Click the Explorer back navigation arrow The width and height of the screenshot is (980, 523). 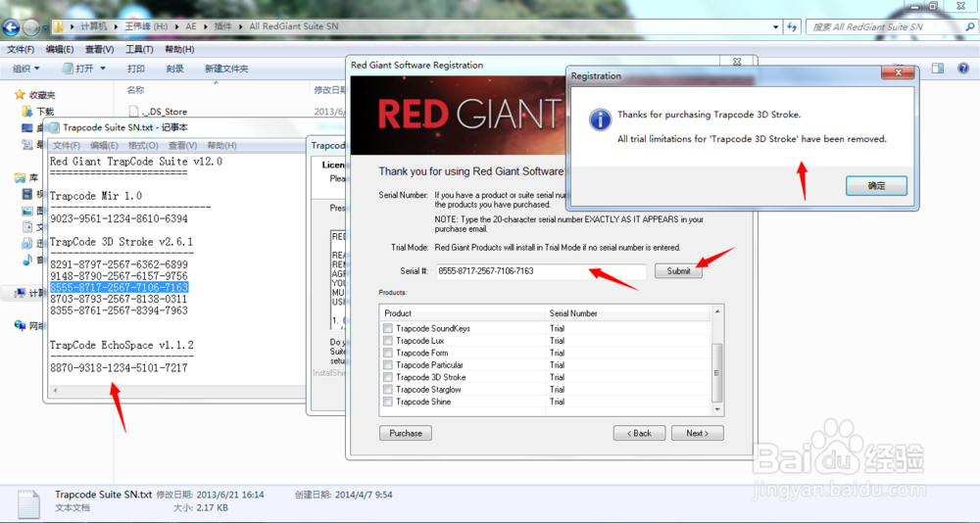click(11, 26)
